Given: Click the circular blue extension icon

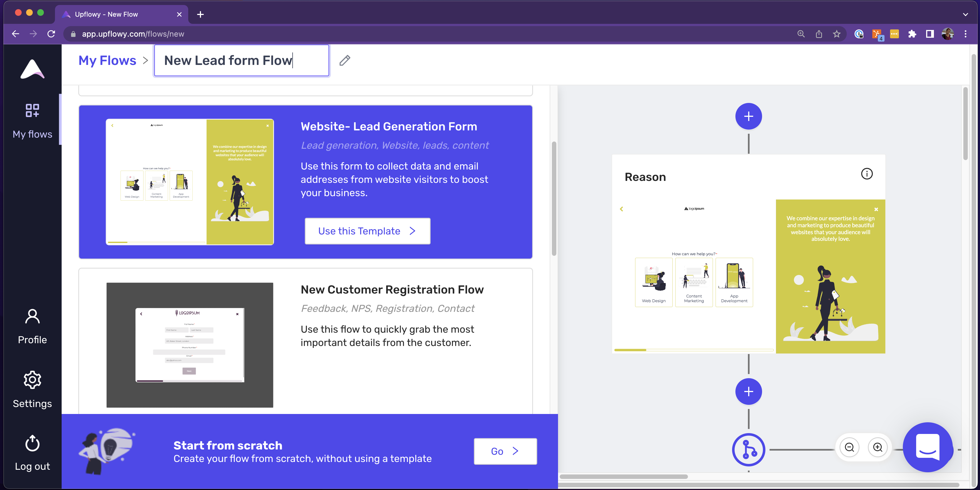Looking at the screenshot, I should coord(859,34).
